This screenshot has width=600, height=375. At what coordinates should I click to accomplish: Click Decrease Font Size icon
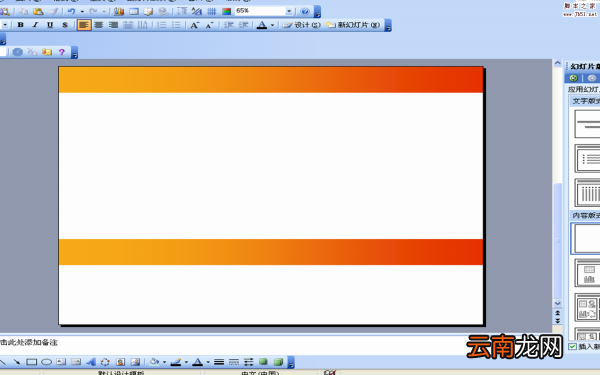(209, 25)
